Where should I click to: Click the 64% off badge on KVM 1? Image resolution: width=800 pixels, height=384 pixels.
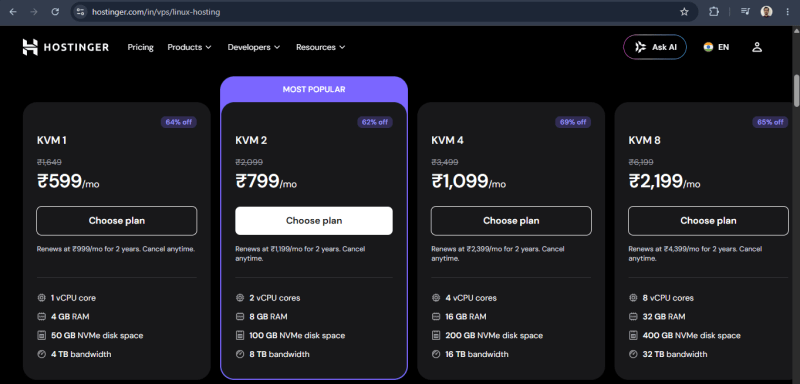pos(179,122)
